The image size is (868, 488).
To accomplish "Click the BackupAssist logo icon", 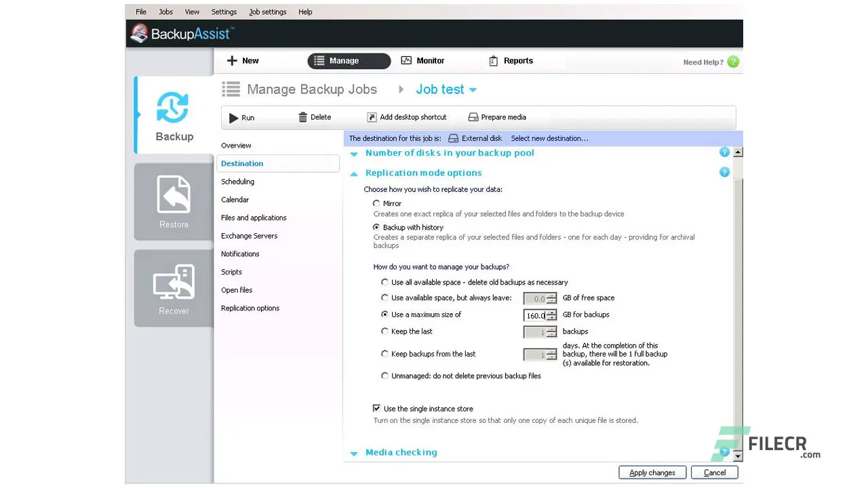I will tap(139, 33).
